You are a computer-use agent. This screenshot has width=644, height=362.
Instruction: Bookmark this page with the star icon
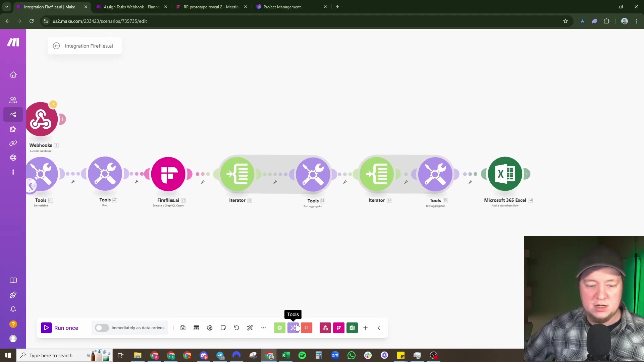(x=566, y=21)
